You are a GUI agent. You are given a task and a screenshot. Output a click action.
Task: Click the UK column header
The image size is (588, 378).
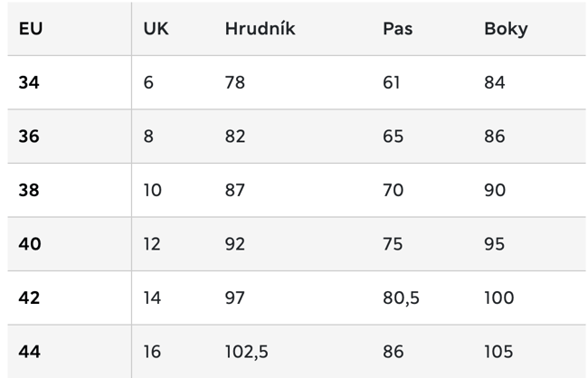coord(156,29)
